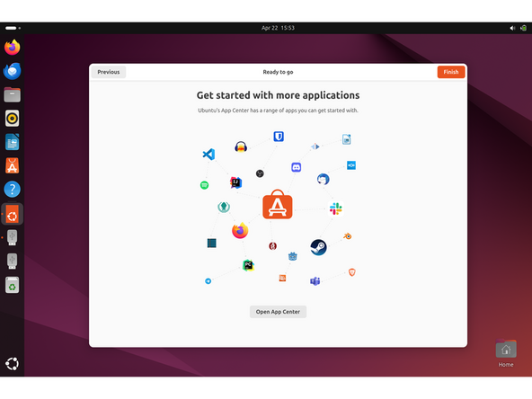The width and height of the screenshot is (532, 399).
Task: Click the Telegram icon
Action: click(208, 281)
